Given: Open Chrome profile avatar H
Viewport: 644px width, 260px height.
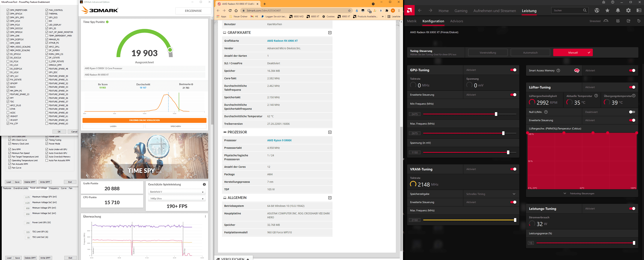Looking at the screenshot, I should [x=393, y=11].
